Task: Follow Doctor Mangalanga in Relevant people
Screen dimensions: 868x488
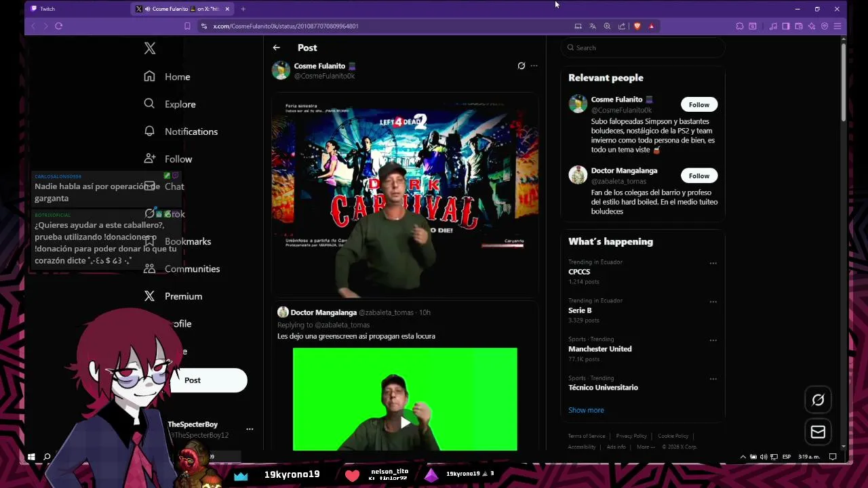Action: (x=699, y=176)
